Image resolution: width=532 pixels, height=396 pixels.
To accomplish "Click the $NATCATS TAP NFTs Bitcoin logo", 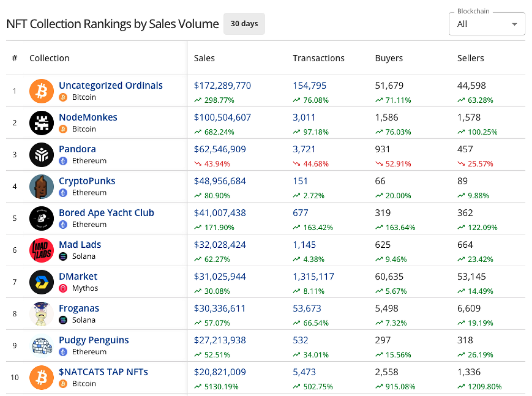I will tap(41, 377).
